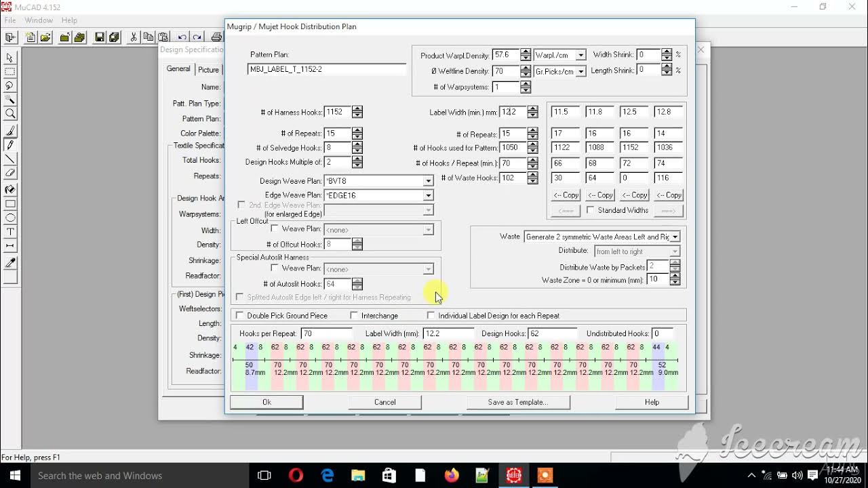868x488 pixels.
Task: Select the magic wand tool
Action: point(10,100)
